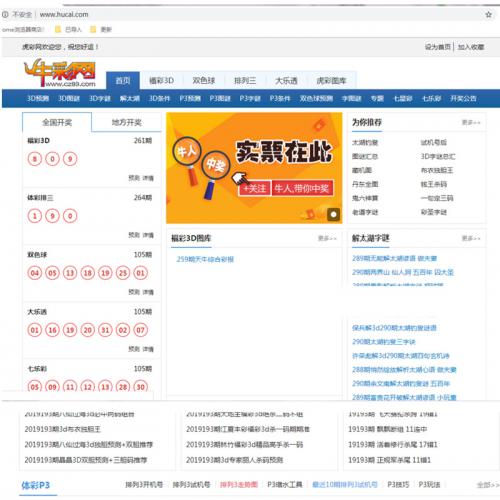Open the 19193期 正规军杀尾 article

(389, 460)
